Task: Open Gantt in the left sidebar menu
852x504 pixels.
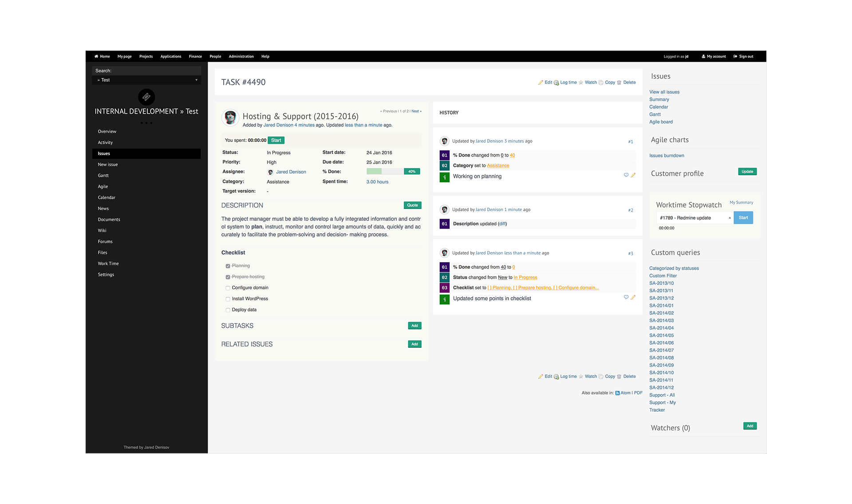Action: point(103,176)
